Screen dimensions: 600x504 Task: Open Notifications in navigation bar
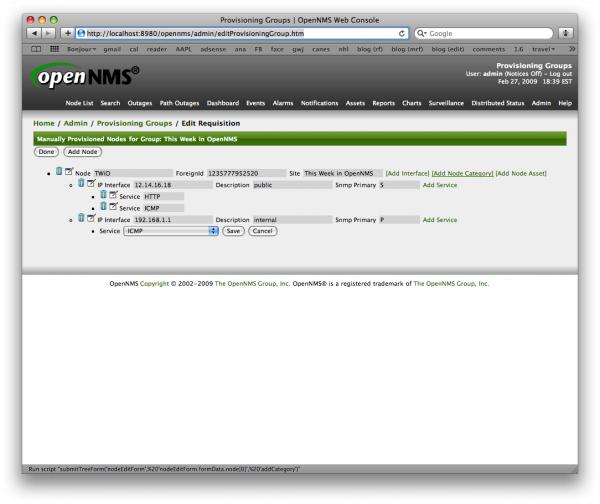(x=320, y=103)
